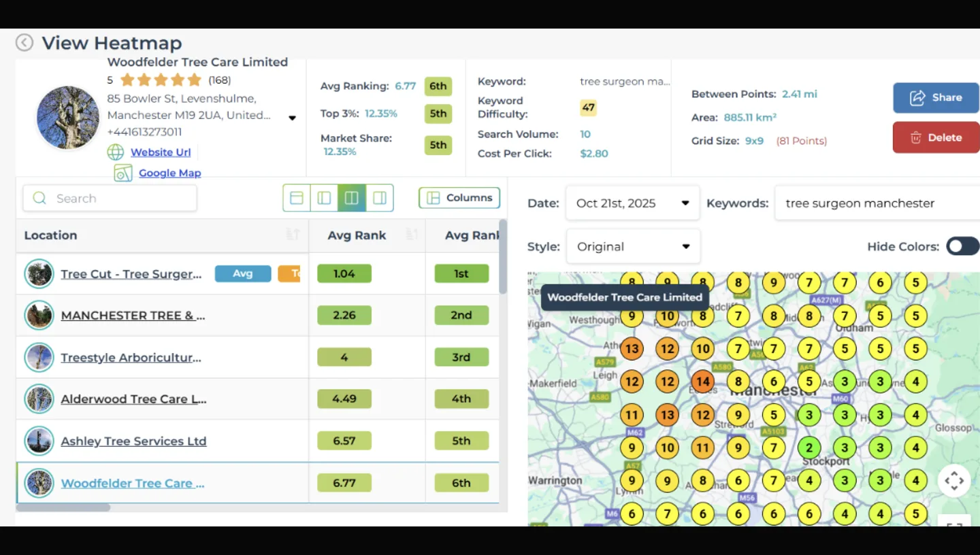Expand the business address dropdown caret
The height and width of the screenshot is (555, 980).
point(292,118)
